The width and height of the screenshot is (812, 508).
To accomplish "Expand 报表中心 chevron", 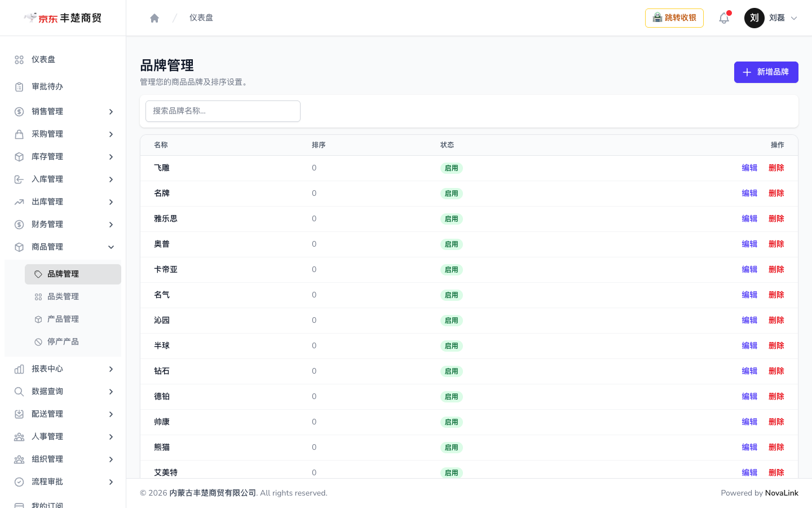I will pos(111,369).
